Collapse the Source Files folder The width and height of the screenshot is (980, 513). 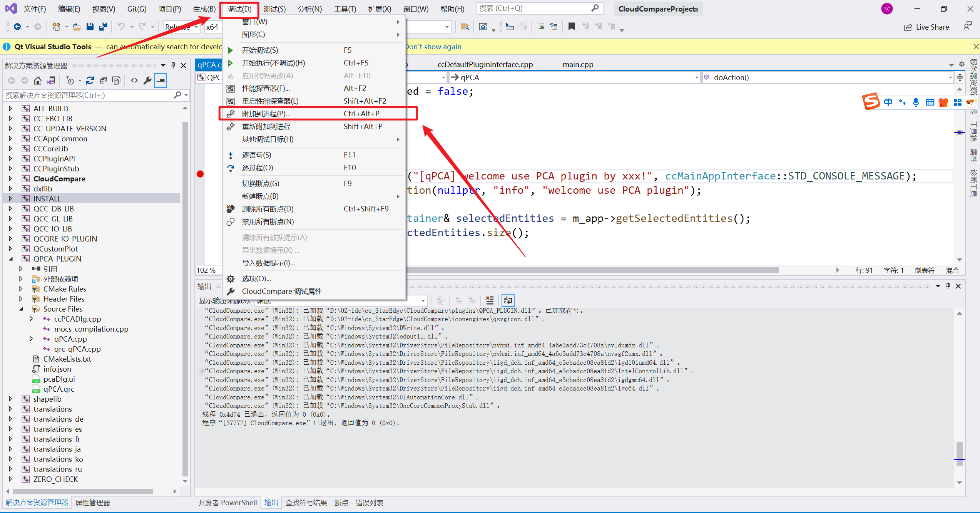(x=21, y=309)
